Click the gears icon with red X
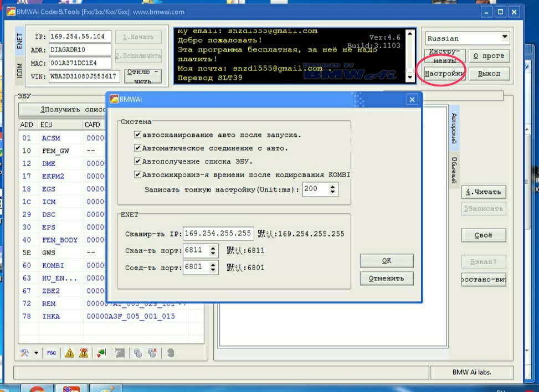 (x=152, y=353)
